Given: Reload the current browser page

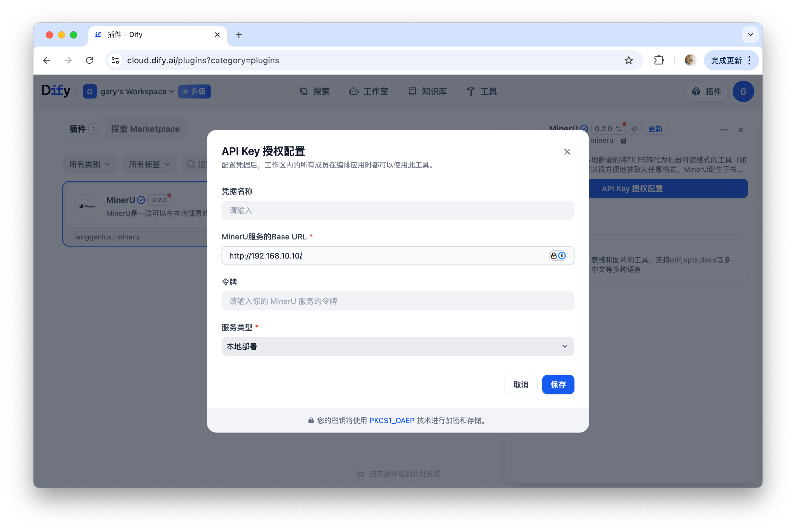Looking at the screenshot, I should [90, 60].
